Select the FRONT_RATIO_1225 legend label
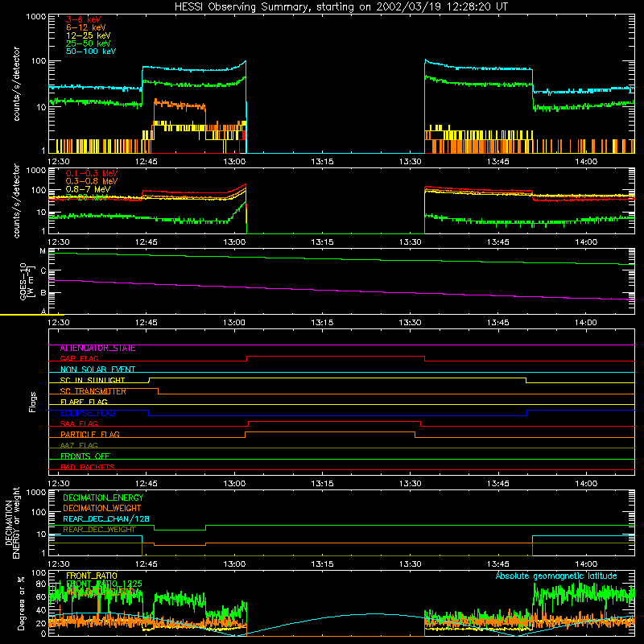644x644 pixels. point(104,584)
